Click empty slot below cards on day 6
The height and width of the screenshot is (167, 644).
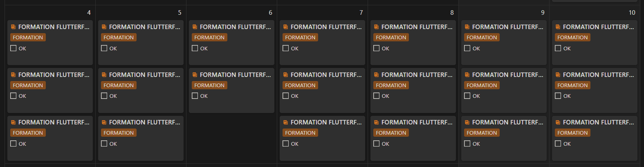point(231,138)
